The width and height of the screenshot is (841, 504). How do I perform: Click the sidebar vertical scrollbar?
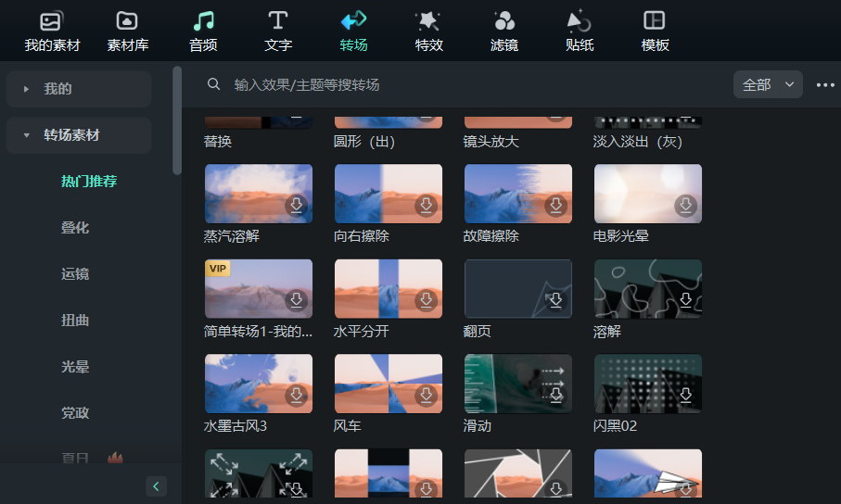[x=177, y=120]
